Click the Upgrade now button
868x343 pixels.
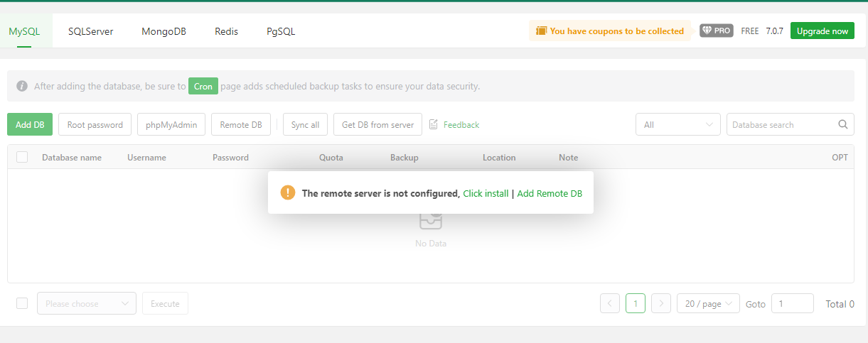pos(822,31)
